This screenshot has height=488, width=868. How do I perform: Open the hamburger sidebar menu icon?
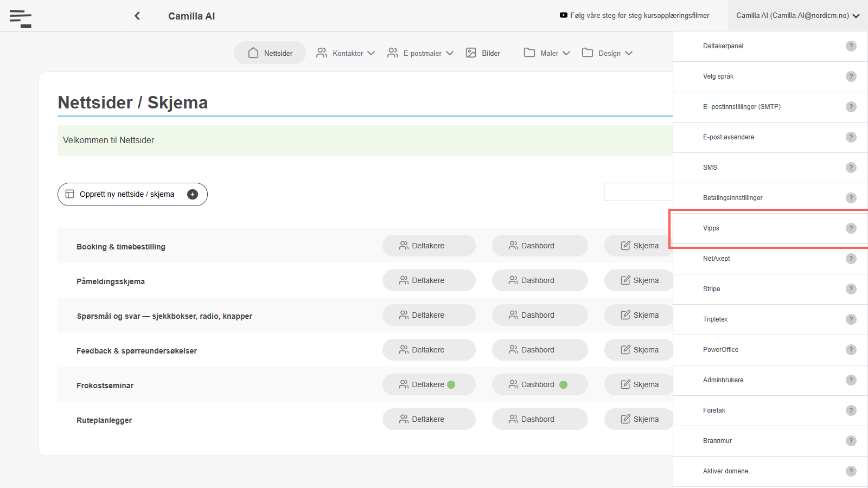point(21,18)
